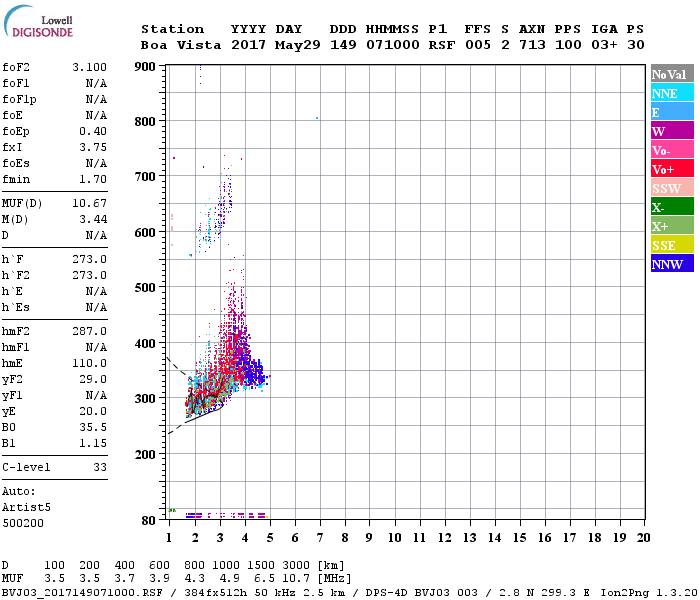The image size is (700, 600).
Task: Click the BVJ03_2017149071000.RSF filename in footer
Action: [x=82, y=593]
